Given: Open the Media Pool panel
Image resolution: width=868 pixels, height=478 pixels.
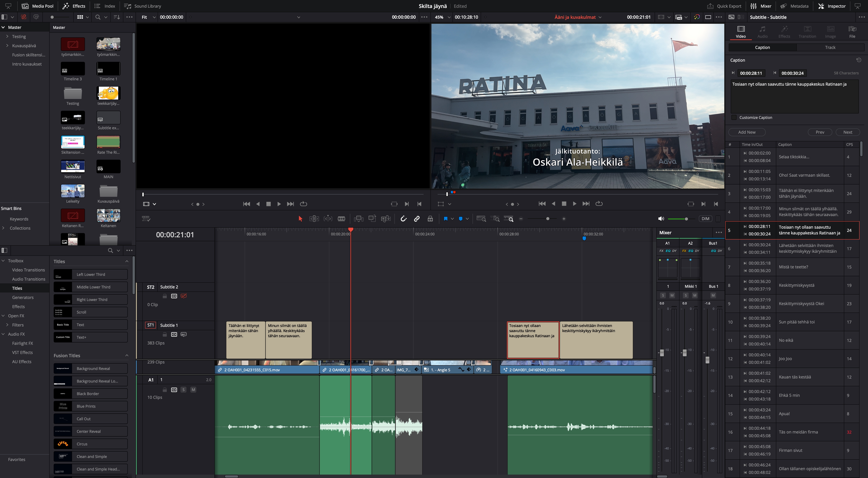Looking at the screenshot, I should click(x=37, y=6).
